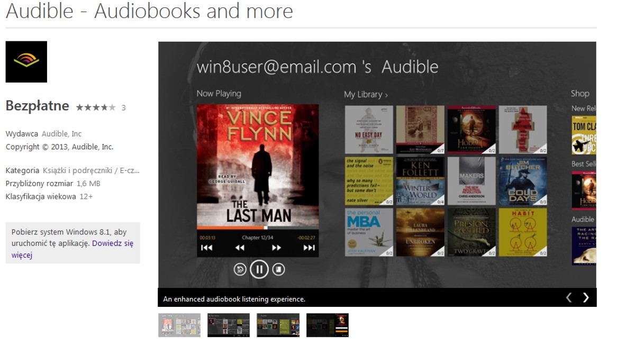The height and width of the screenshot is (364, 635).
Task: Click the rewind double-arrow icon
Action: coord(240,248)
